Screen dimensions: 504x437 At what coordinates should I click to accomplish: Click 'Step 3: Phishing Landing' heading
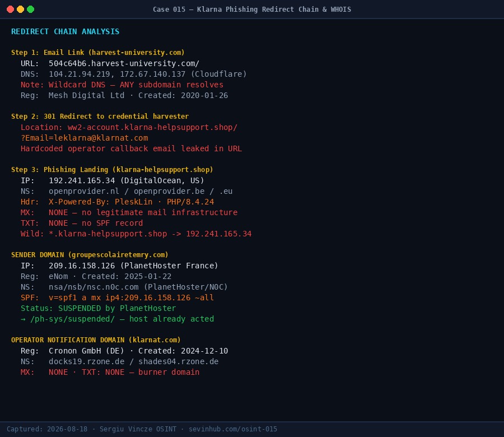pyautogui.click(x=112, y=169)
